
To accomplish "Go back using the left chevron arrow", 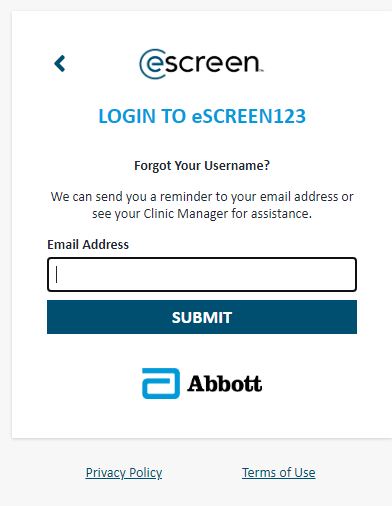I will coord(60,63).
